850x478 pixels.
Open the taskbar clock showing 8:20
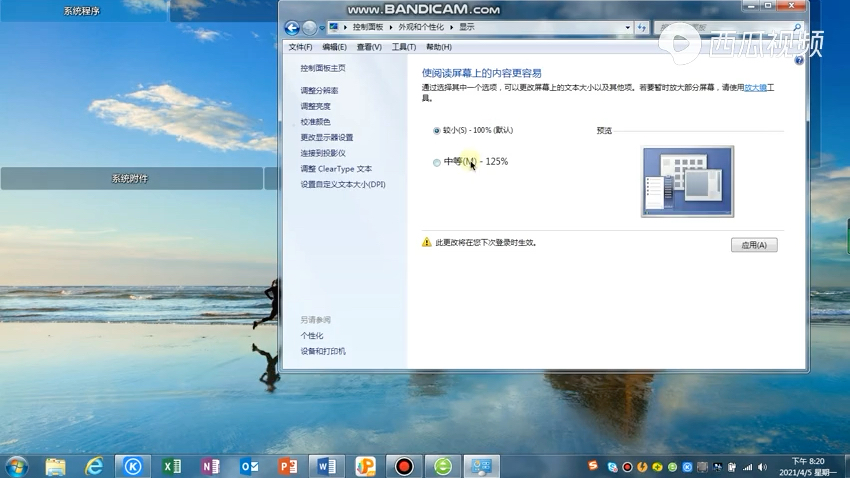pyautogui.click(x=808, y=467)
